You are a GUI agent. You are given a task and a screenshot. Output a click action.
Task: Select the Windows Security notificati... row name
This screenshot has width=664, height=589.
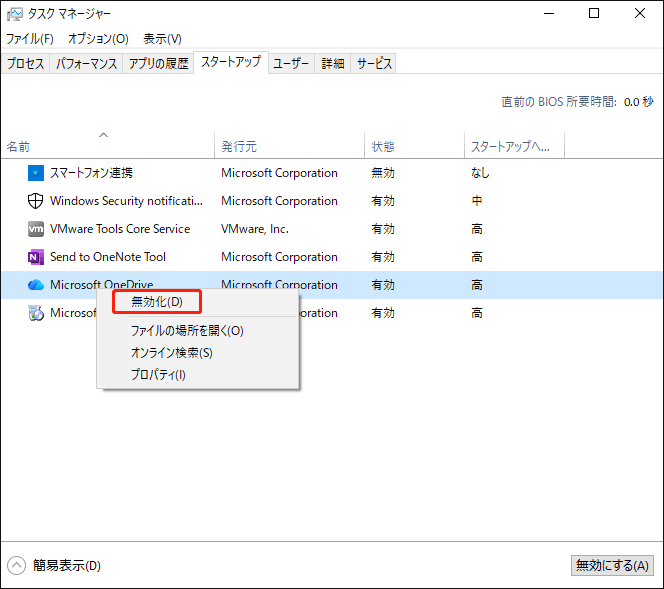[x=126, y=201]
